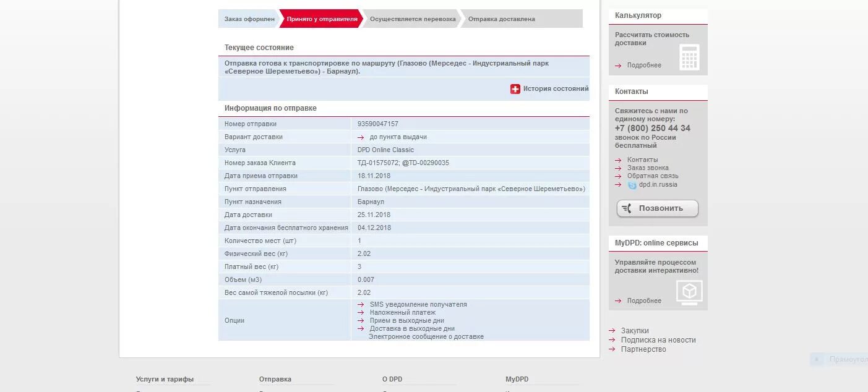Open the Партнерство link
Screen dimensions: 868x392
(643, 349)
